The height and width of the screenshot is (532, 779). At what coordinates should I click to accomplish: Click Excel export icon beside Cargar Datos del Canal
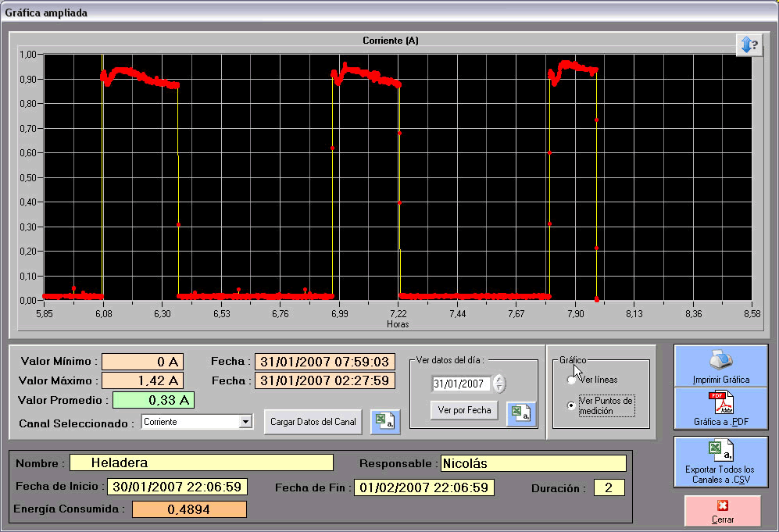coord(383,421)
